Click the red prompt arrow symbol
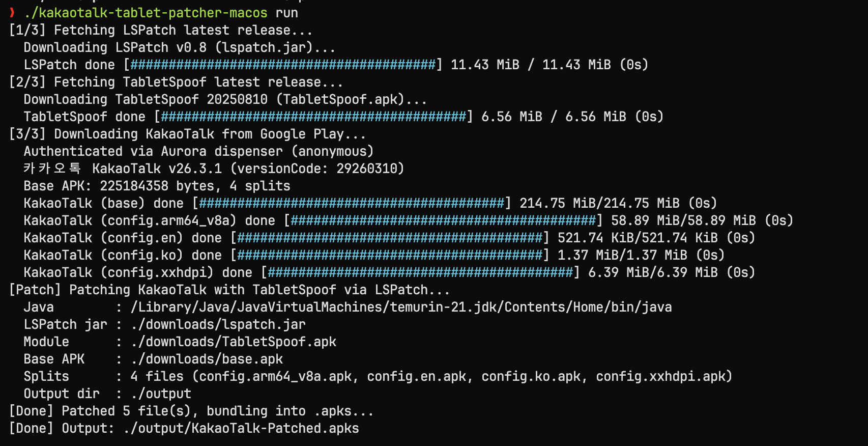 pyautogui.click(x=12, y=13)
